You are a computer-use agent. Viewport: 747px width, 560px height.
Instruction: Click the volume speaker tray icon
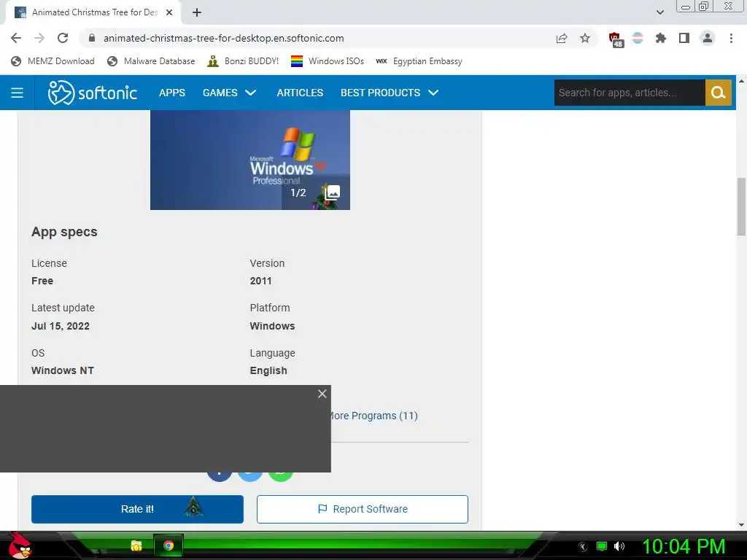click(619, 546)
